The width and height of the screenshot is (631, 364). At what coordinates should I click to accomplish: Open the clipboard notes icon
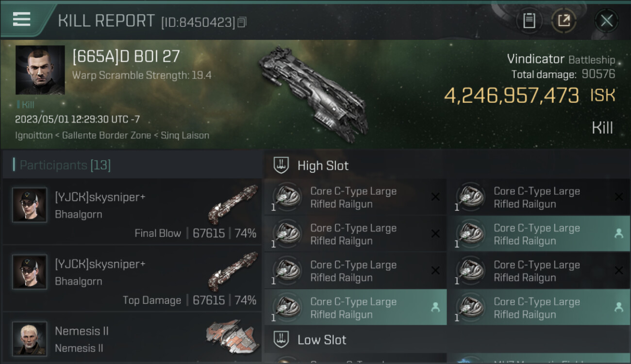(529, 20)
